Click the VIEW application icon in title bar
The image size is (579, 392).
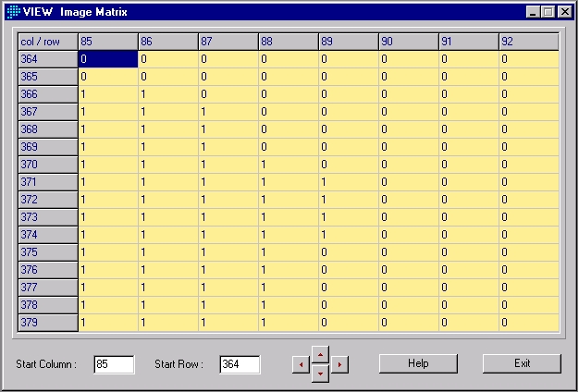[12, 12]
